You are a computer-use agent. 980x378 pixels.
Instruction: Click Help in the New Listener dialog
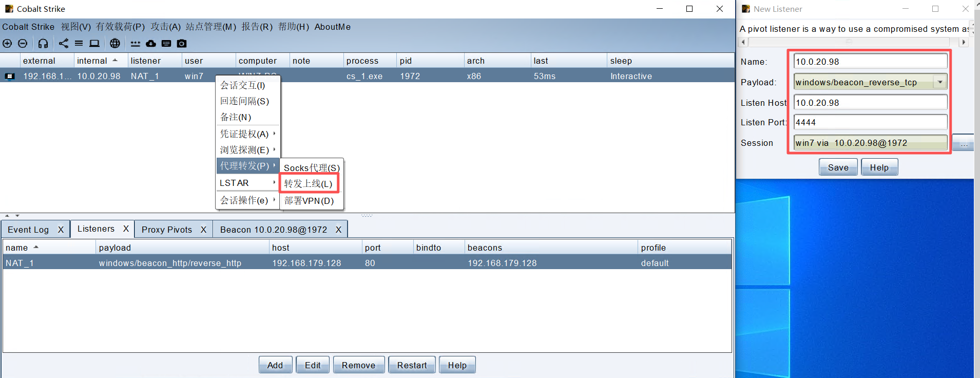click(x=879, y=167)
